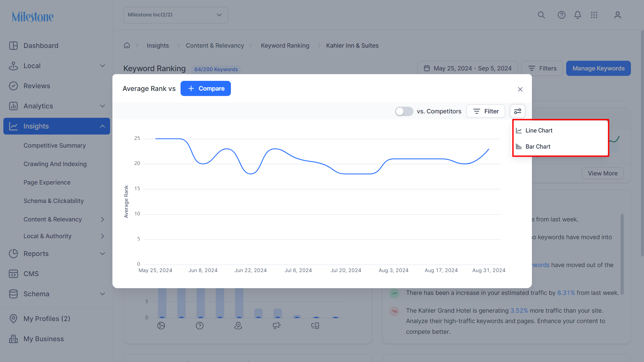644x362 pixels.
Task: Open Page Experience page
Action: click(47, 183)
